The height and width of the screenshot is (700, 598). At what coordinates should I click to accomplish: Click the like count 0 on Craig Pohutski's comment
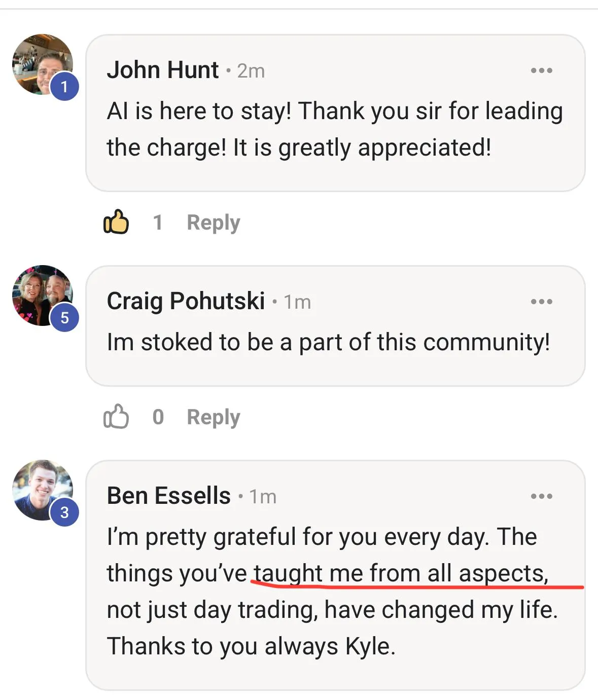pyautogui.click(x=158, y=417)
